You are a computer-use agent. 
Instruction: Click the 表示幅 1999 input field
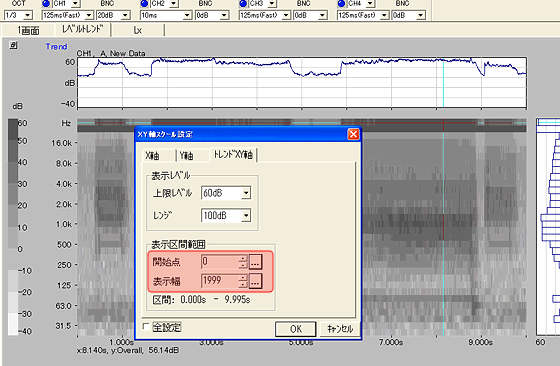click(220, 281)
